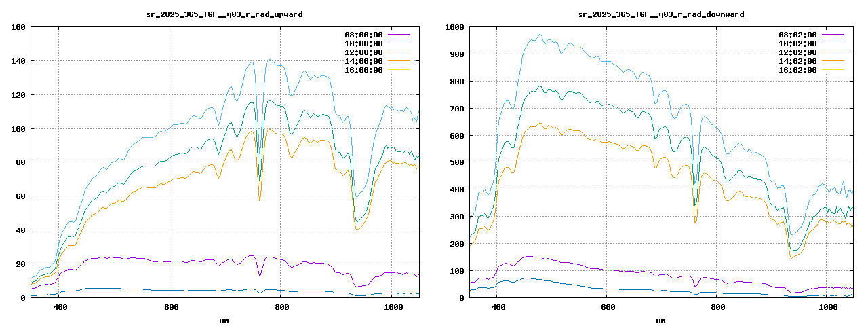Click the 1000 x-axis tick in upward chart

coord(393,308)
